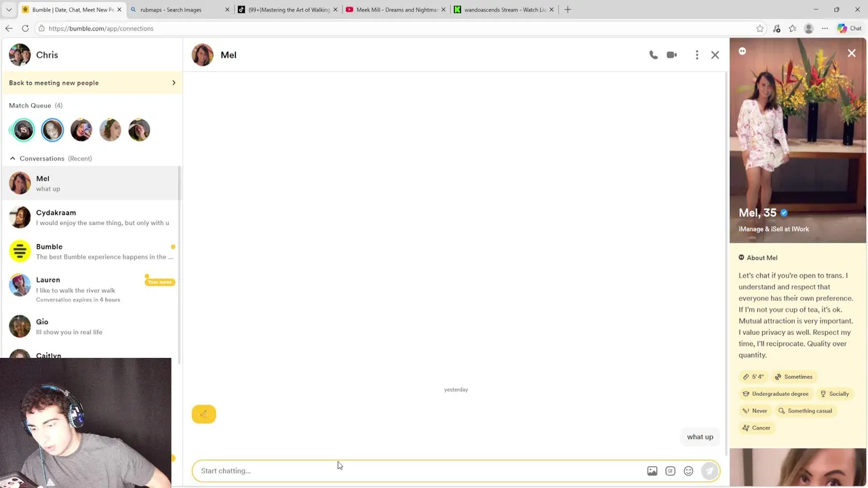Attach a photo to the chat message
868x488 pixels.
pos(652,471)
